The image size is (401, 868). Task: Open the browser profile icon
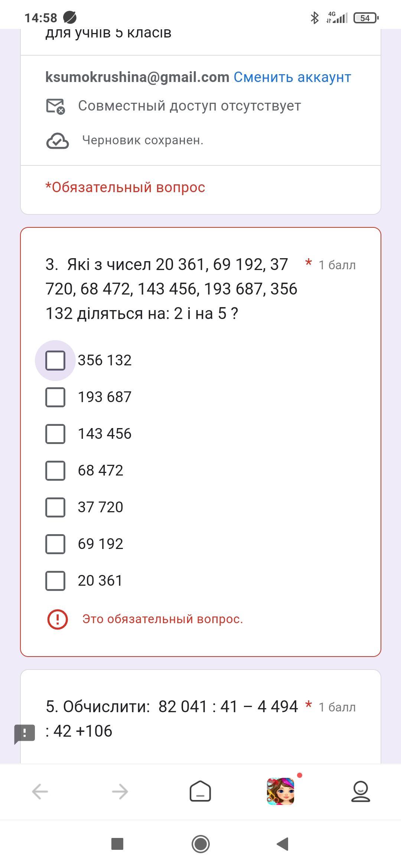point(361,792)
